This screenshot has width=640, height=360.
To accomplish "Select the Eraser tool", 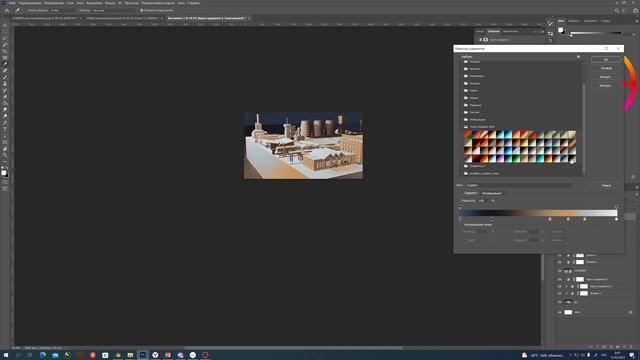I will 5,97.
